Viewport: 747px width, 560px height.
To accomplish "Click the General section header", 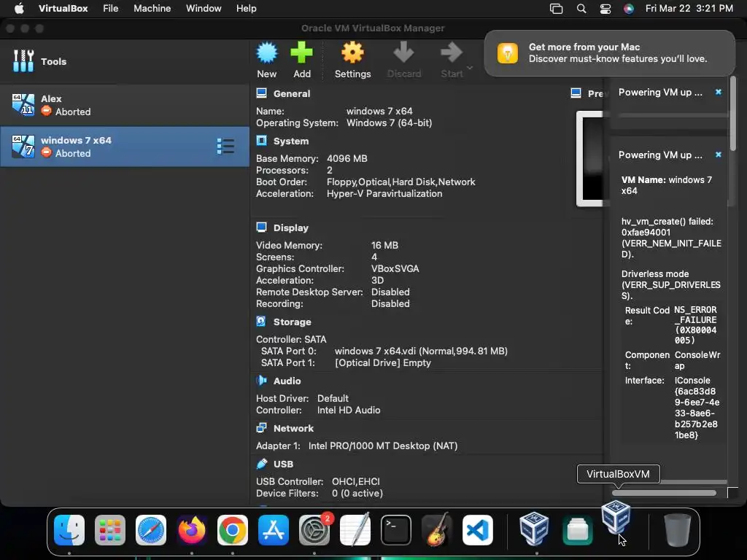I will [292, 94].
